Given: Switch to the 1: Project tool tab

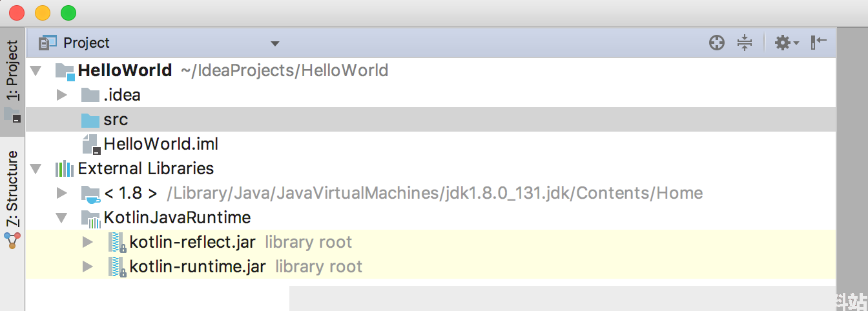Looking at the screenshot, I should pyautogui.click(x=12, y=81).
